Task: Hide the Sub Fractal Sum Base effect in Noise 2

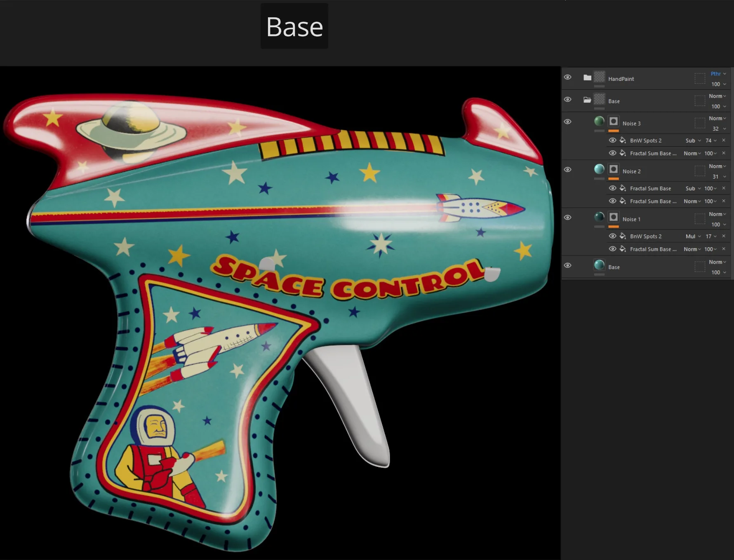Action: click(x=612, y=188)
